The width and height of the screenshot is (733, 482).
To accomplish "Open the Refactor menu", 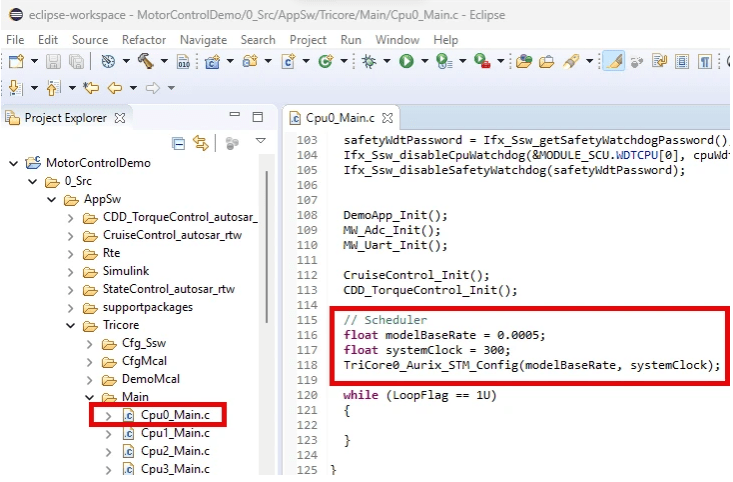I will click(x=143, y=39).
